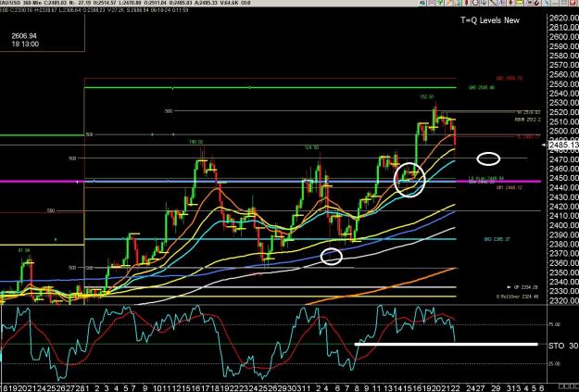Viewport: 579px width, 392px height.
Task: Click the 2606.94 cursor value readout
Action: tap(24, 36)
